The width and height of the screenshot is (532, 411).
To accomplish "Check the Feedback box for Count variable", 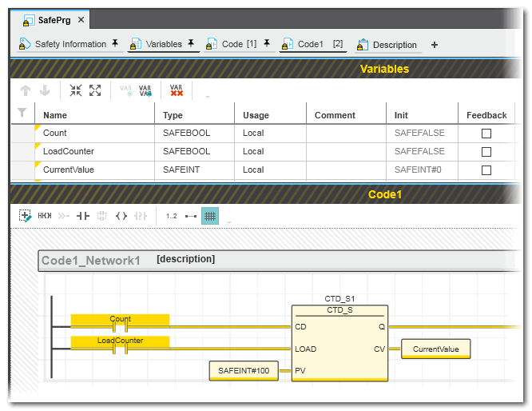I will [x=486, y=134].
